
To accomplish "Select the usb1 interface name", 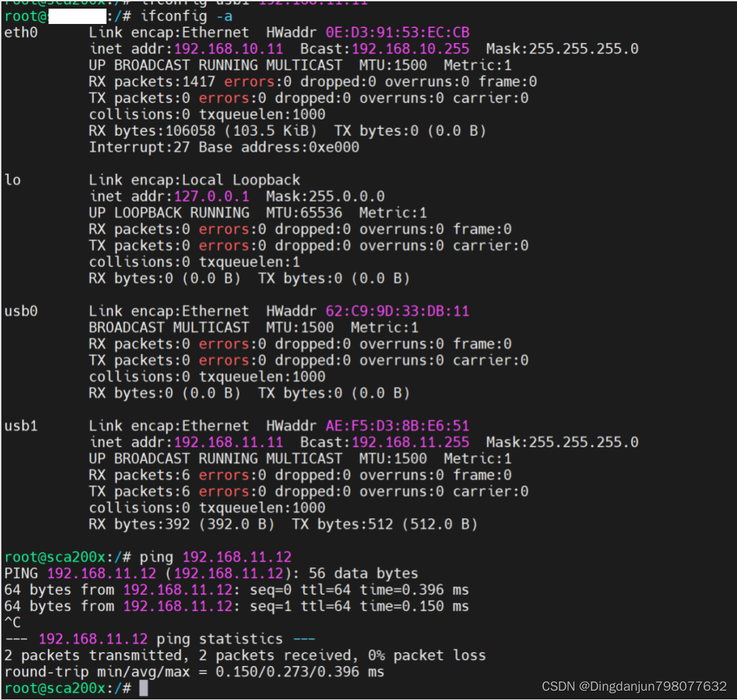I will [x=21, y=425].
